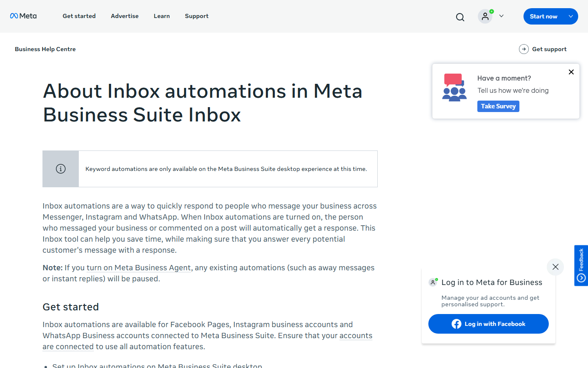Click the Get support arrow icon
The image size is (588, 368).
[524, 49]
